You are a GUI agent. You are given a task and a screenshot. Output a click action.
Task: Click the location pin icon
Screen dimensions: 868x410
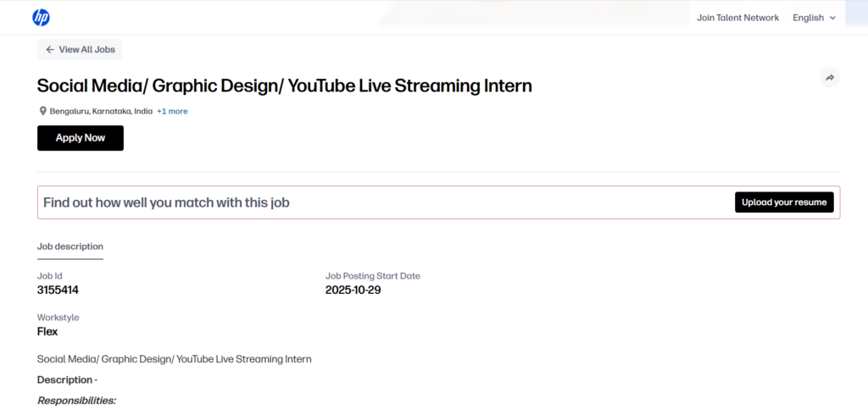click(42, 111)
